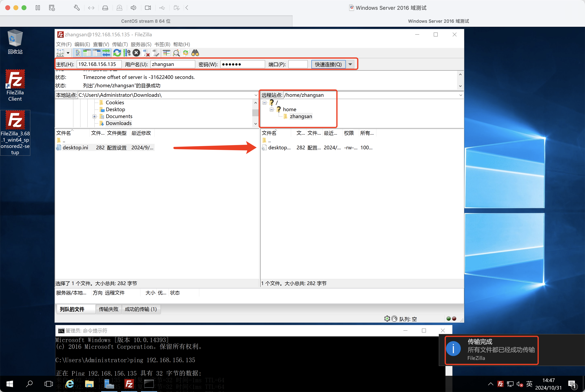Viewport: 585px width, 392px height.
Task: Open Internet Explorer from the taskbar
Action: click(69, 384)
